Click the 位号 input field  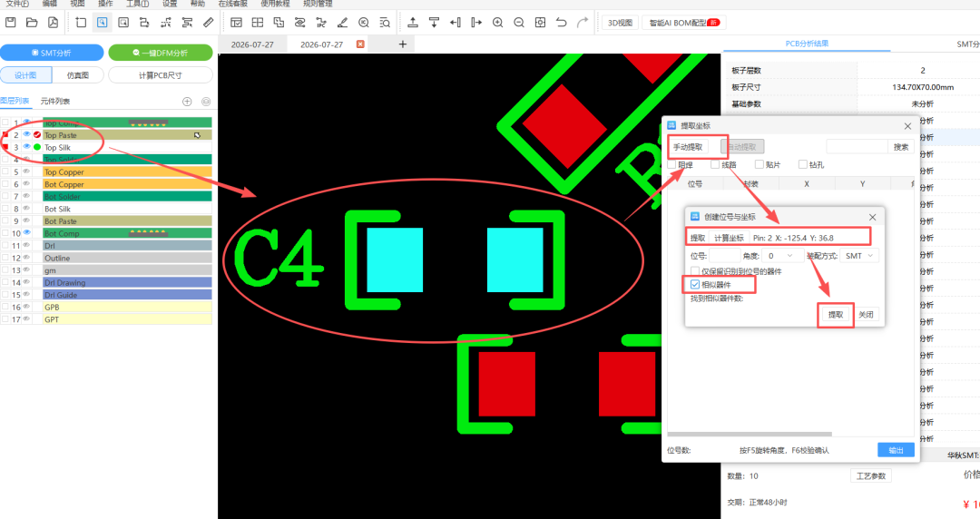(724, 256)
